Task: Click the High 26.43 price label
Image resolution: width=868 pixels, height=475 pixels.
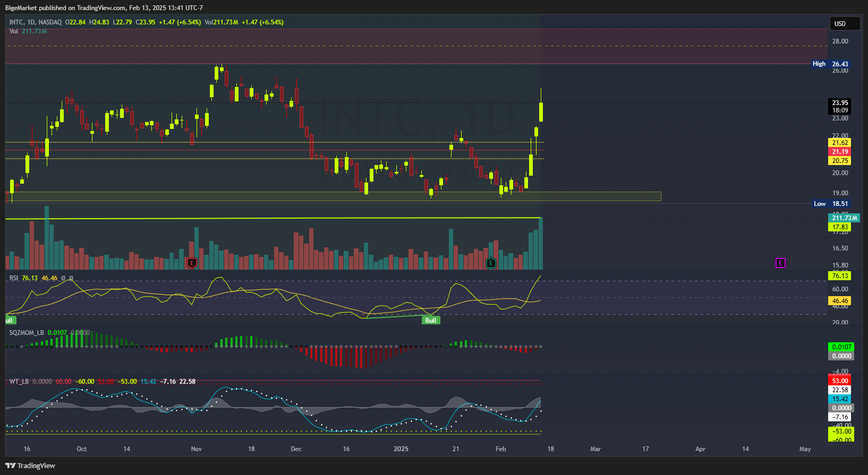Action: click(831, 64)
